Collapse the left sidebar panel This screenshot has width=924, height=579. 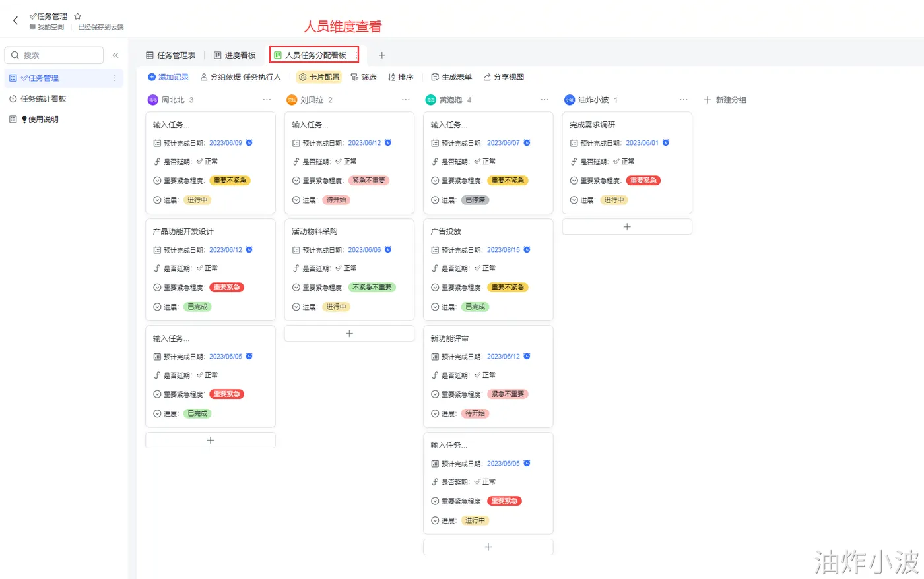pos(115,55)
